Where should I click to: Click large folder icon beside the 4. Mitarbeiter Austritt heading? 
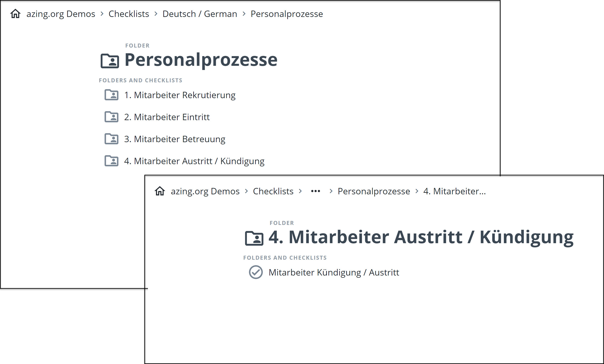254,238
